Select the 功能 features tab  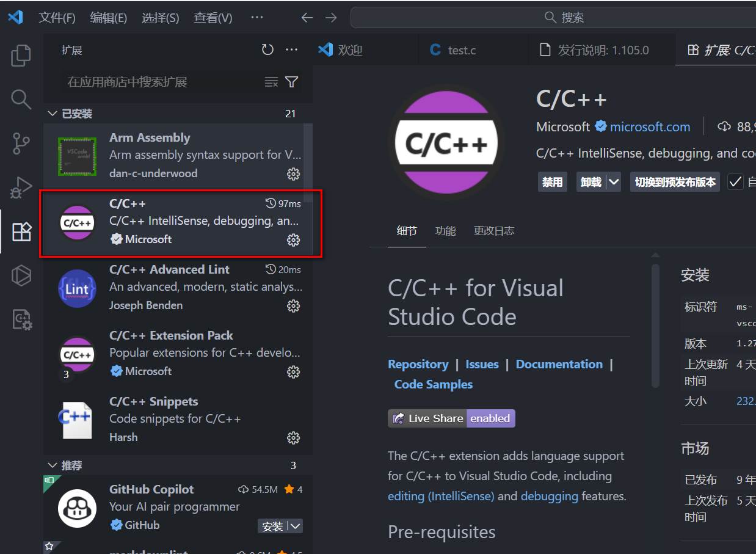(445, 231)
